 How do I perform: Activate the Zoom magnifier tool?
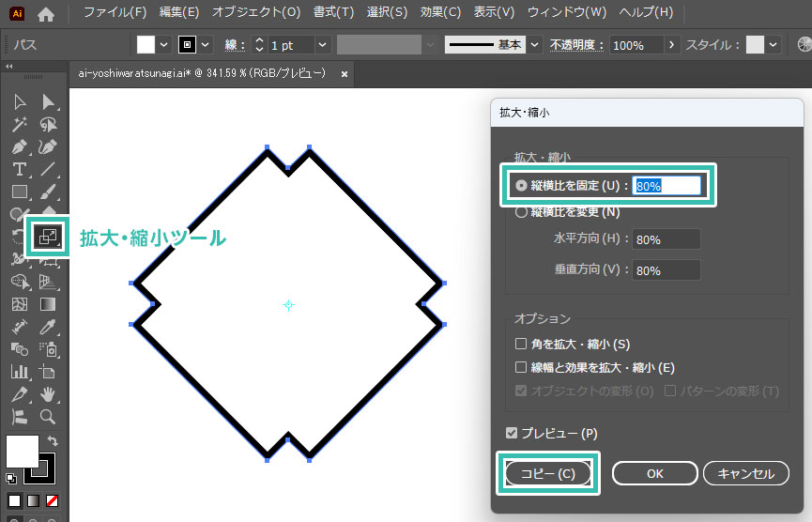pyautogui.click(x=48, y=417)
